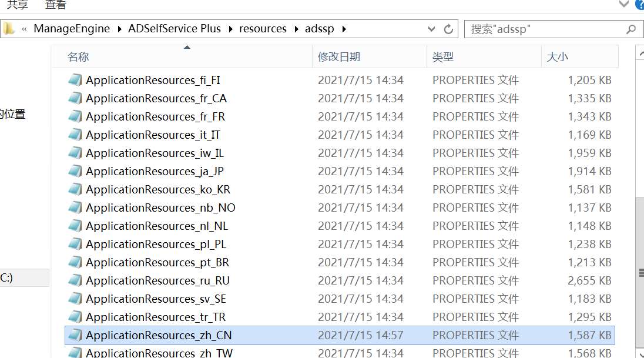Image resolution: width=644 pixels, height=358 pixels.
Task: Expand the resources breadcrumb arrow
Action: point(296,29)
